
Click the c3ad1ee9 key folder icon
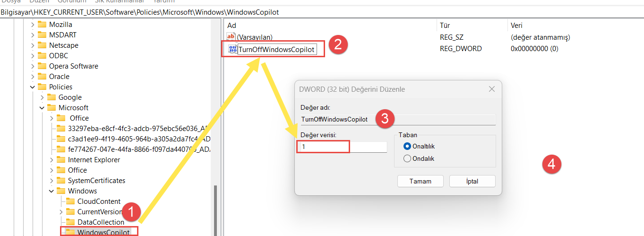pyautogui.click(x=61, y=139)
